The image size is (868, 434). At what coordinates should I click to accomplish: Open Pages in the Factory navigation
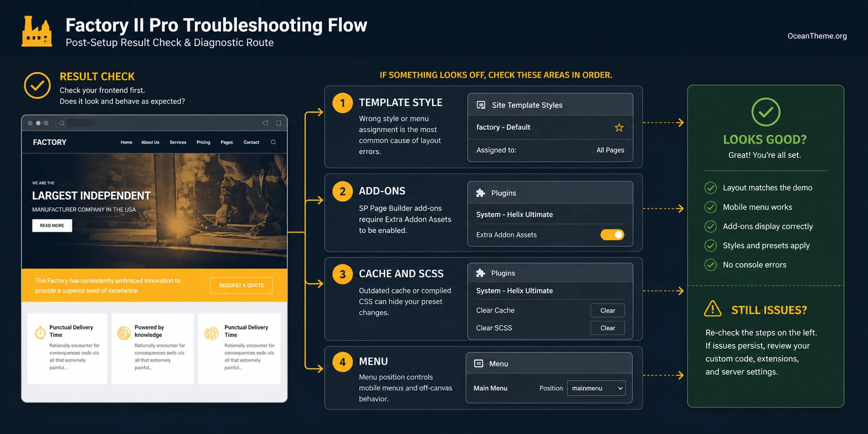coord(227,142)
